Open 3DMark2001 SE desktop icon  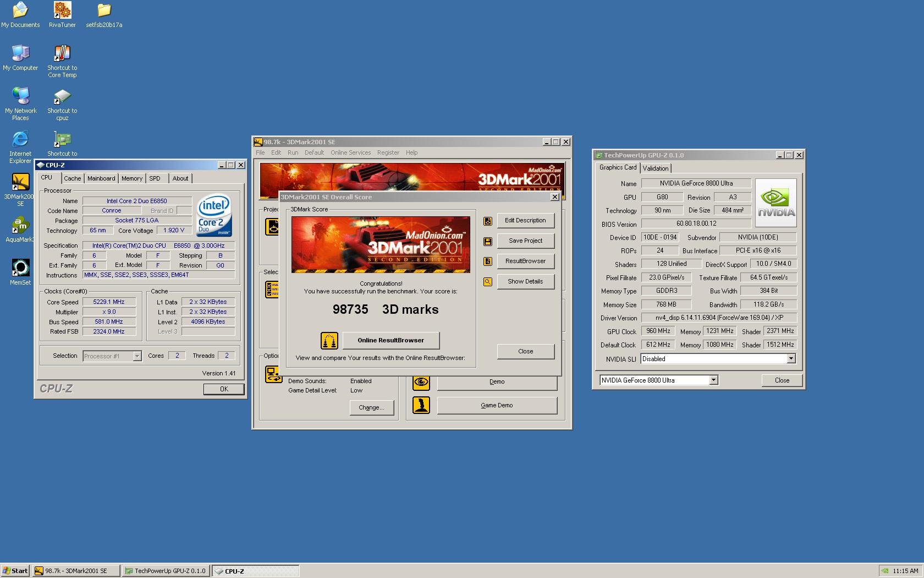point(20,190)
